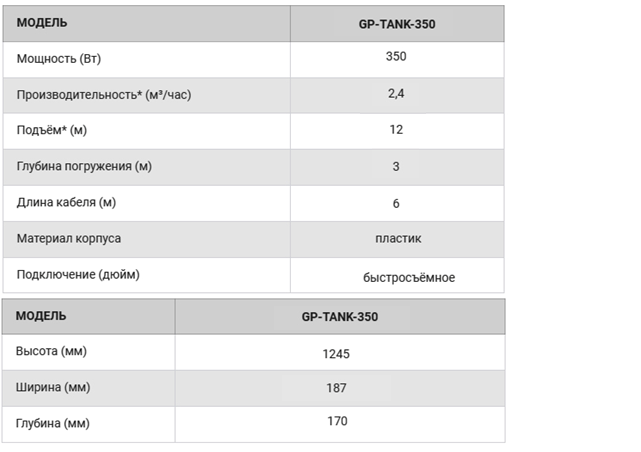This screenshot has width=641, height=452.
Task: Click the Мощность (Вт) row label
Action: coord(59,59)
